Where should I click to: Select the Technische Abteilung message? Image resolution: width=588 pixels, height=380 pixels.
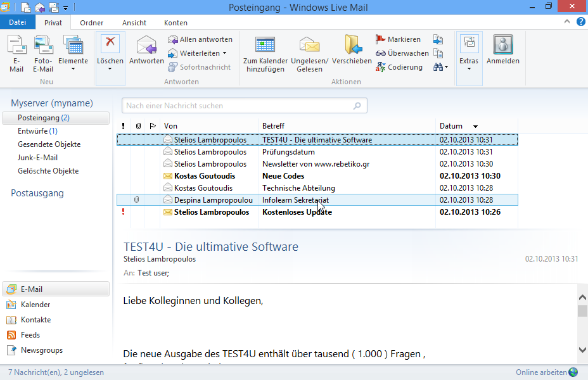[x=317, y=187]
